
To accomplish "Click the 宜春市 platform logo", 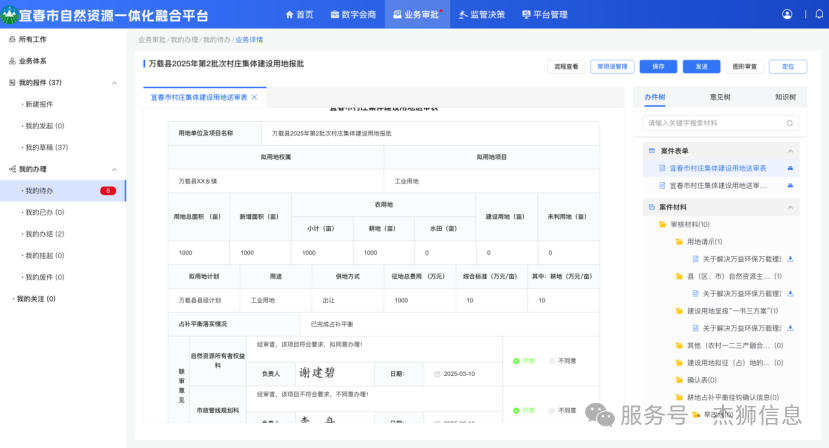I will pos(12,14).
